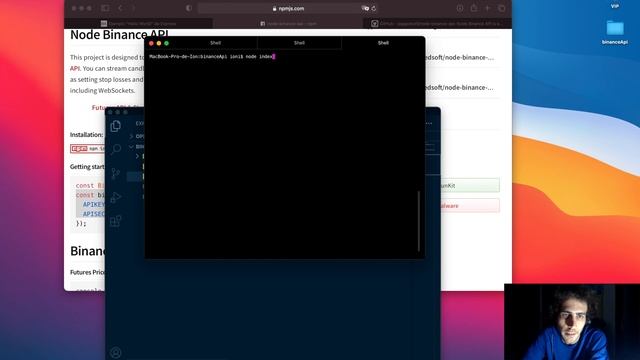This screenshot has width=640, height=360.
Task: Open VS Code Explorer files icon
Action: click(116, 126)
